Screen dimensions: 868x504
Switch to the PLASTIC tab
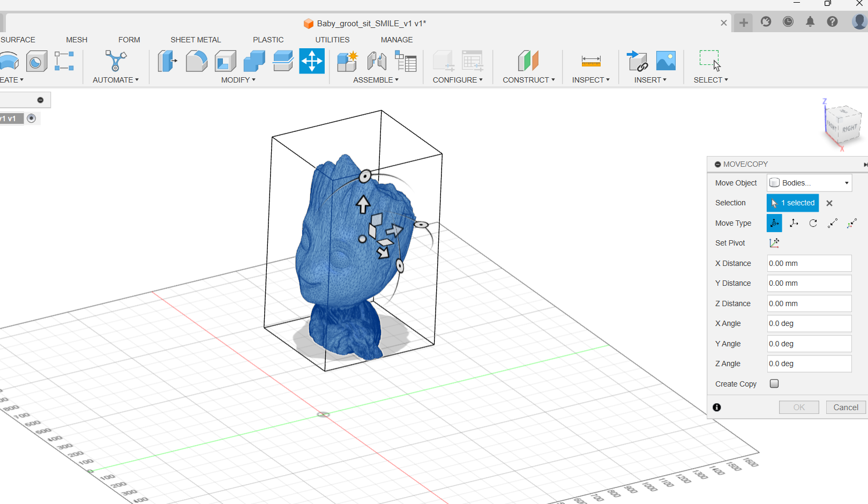[268, 40]
